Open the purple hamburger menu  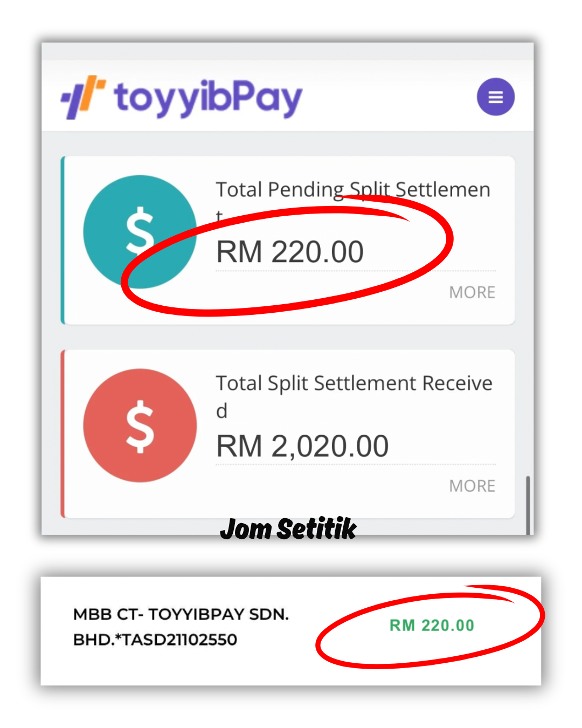[495, 97]
